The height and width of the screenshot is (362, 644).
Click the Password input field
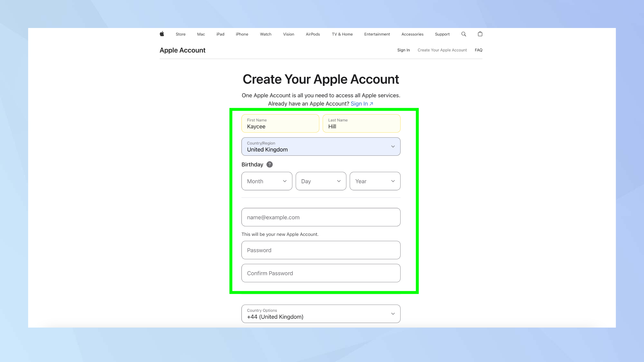[321, 250]
